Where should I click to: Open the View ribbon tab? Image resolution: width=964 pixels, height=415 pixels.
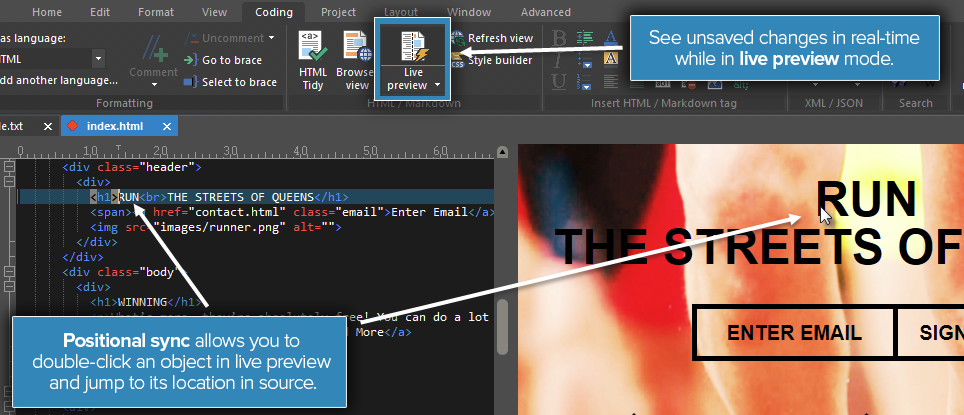[214, 12]
